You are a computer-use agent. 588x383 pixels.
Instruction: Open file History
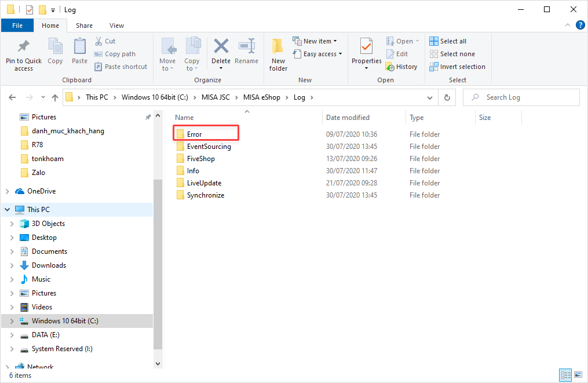(x=401, y=67)
